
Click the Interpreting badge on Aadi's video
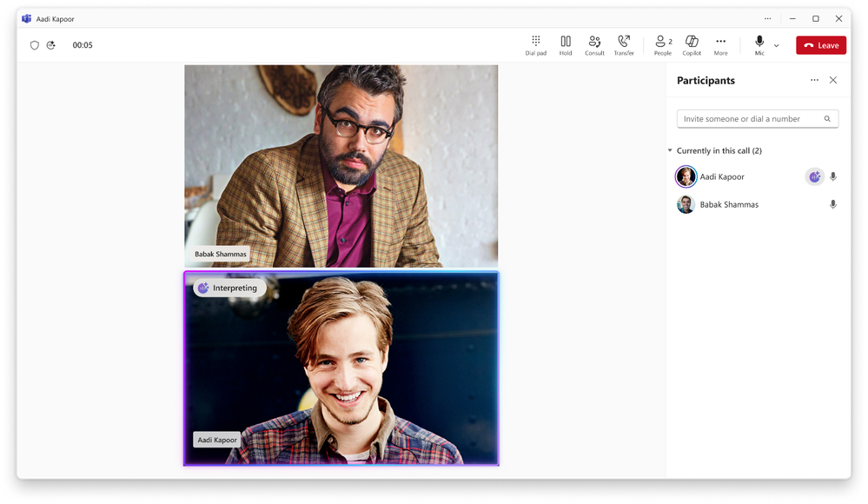pos(229,287)
